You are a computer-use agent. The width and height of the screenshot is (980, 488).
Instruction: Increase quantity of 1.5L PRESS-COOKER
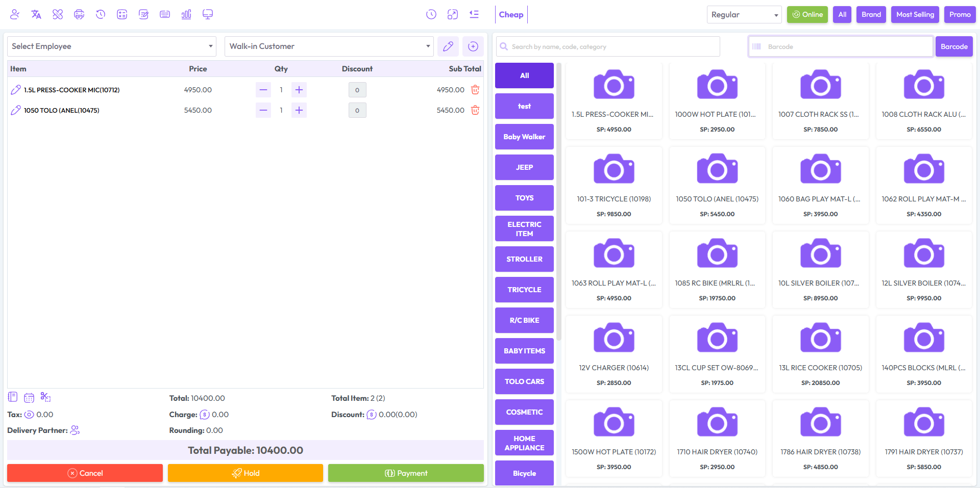coord(299,90)
